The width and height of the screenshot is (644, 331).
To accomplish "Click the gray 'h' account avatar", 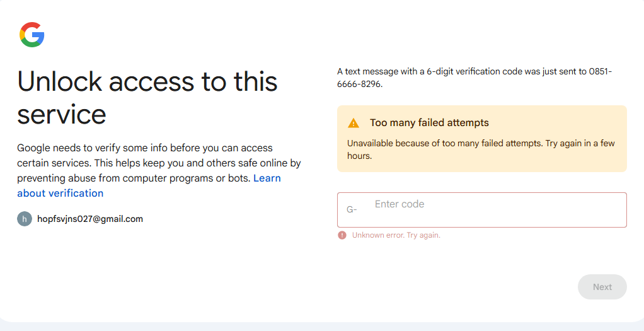I will click(25, 219).
